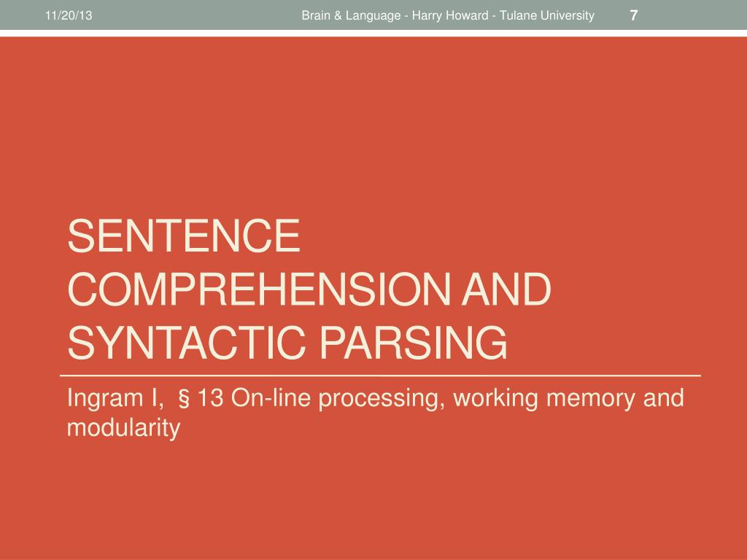Click Ingram I in the subtitle
Screen dimensions: 747x560
point(115,398)
